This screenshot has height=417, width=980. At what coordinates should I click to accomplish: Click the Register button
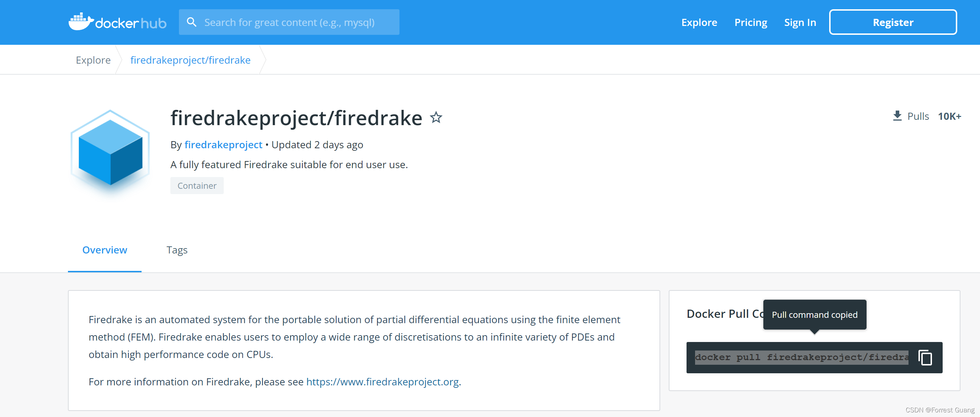point(893,22)
